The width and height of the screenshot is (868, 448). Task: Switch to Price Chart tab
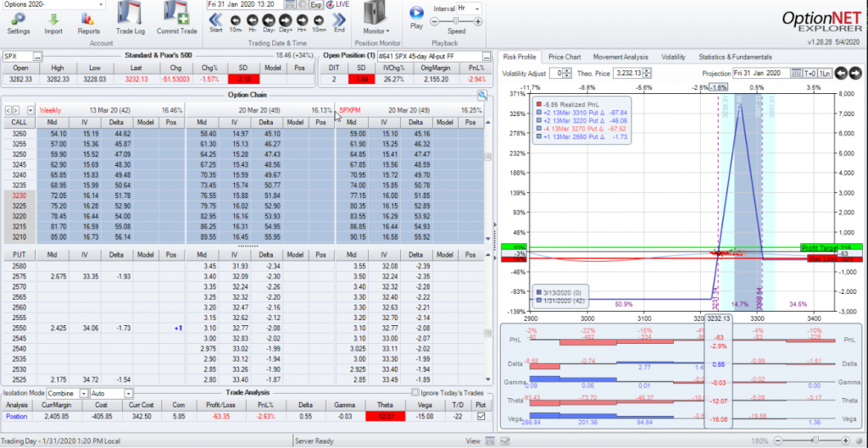coord(564,57)
